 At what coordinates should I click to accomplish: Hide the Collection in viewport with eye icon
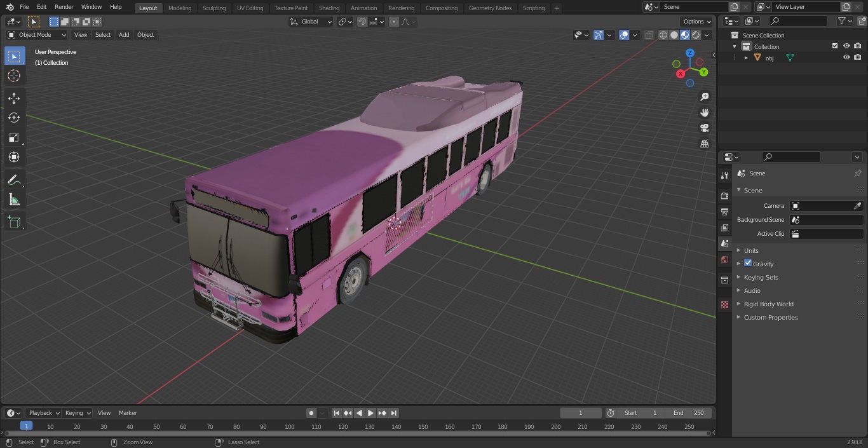(846, 46)
